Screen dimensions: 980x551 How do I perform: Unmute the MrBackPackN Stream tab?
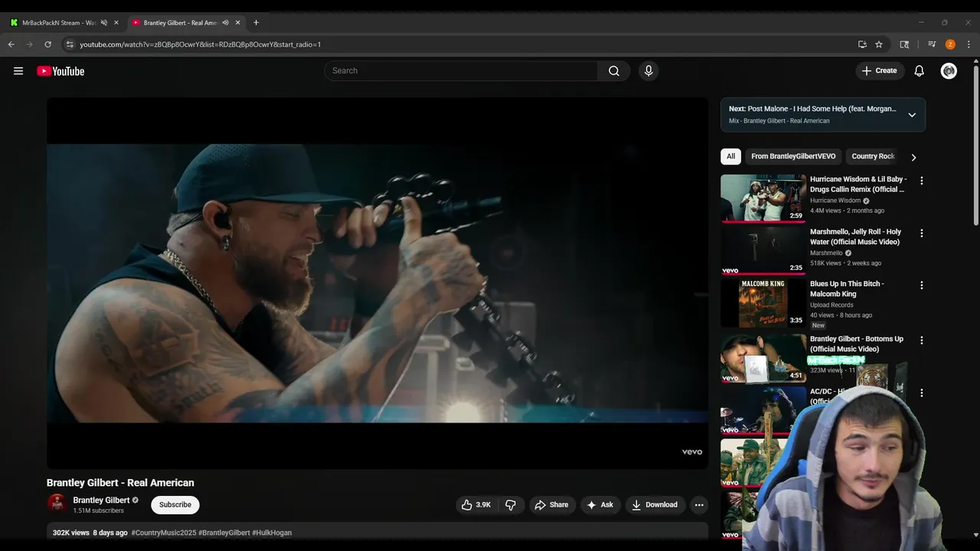(104, 23)
